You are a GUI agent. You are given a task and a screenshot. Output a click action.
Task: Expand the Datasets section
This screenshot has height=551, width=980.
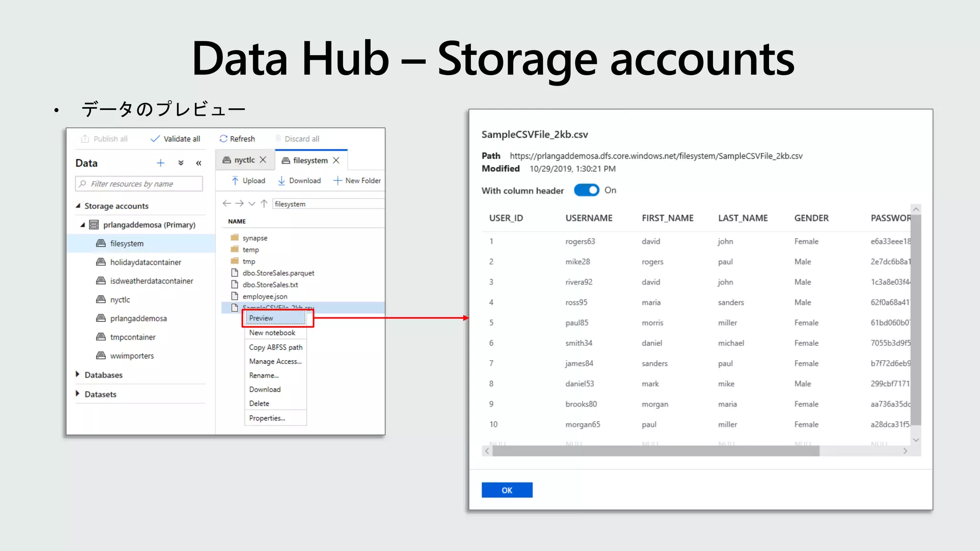[78, 394]
